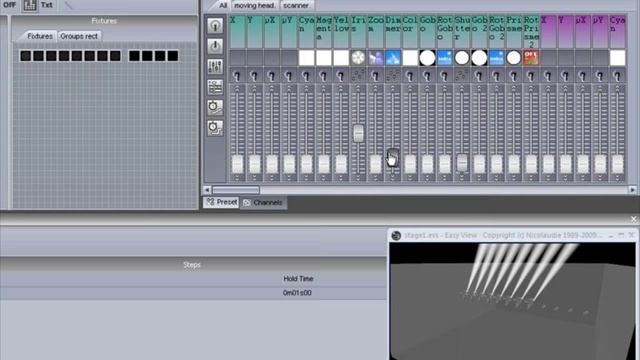Toggle the mode icon under the Yellow channel

tap(341, 76)
